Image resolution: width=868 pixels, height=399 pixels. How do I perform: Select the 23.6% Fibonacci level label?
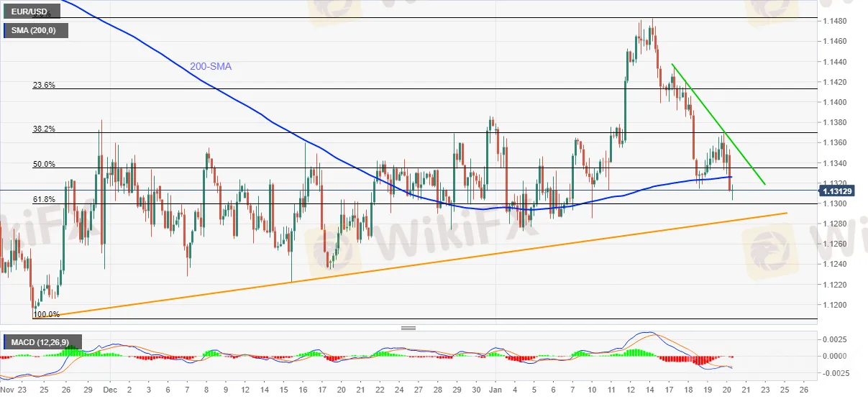(x=44, y=85)
